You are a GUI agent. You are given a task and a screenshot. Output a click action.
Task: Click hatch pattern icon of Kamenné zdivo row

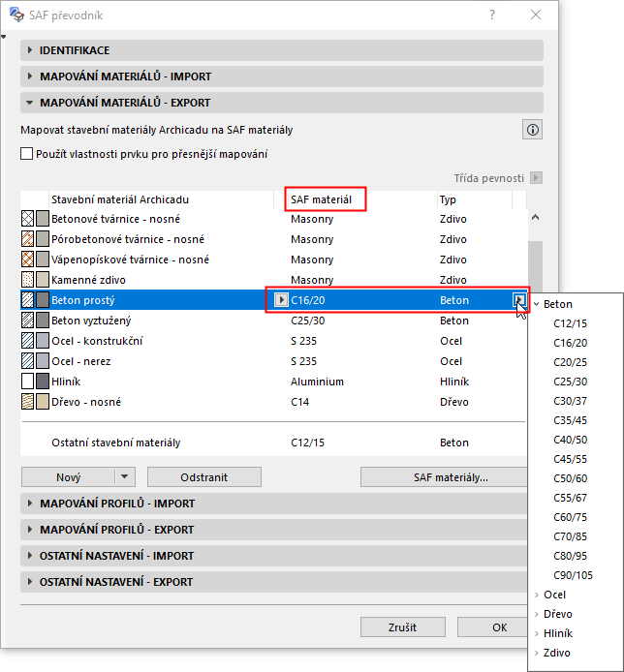[27, 280]
